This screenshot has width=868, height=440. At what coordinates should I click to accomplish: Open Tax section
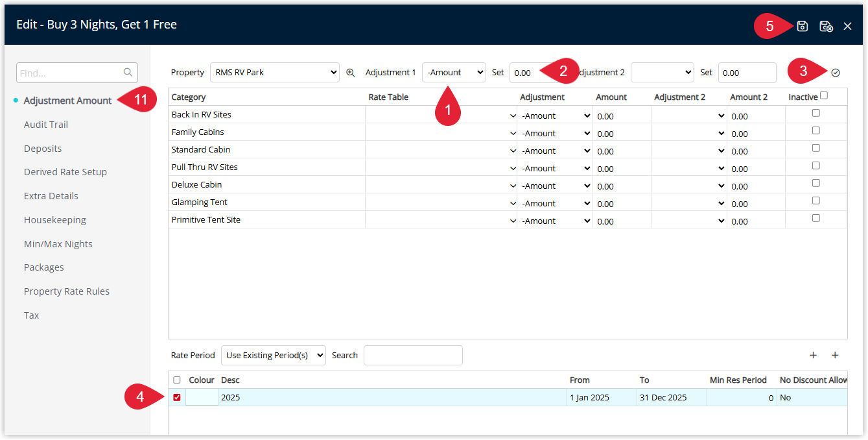(32, 315)
